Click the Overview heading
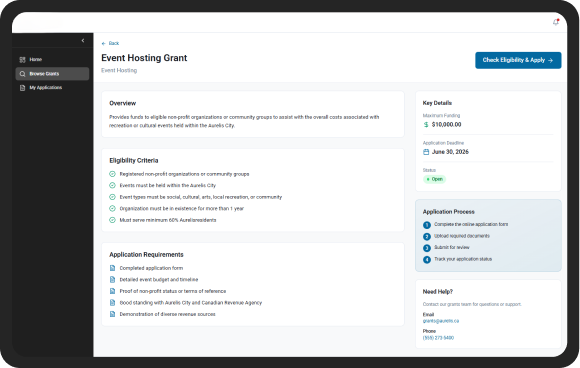 (122, 103)
